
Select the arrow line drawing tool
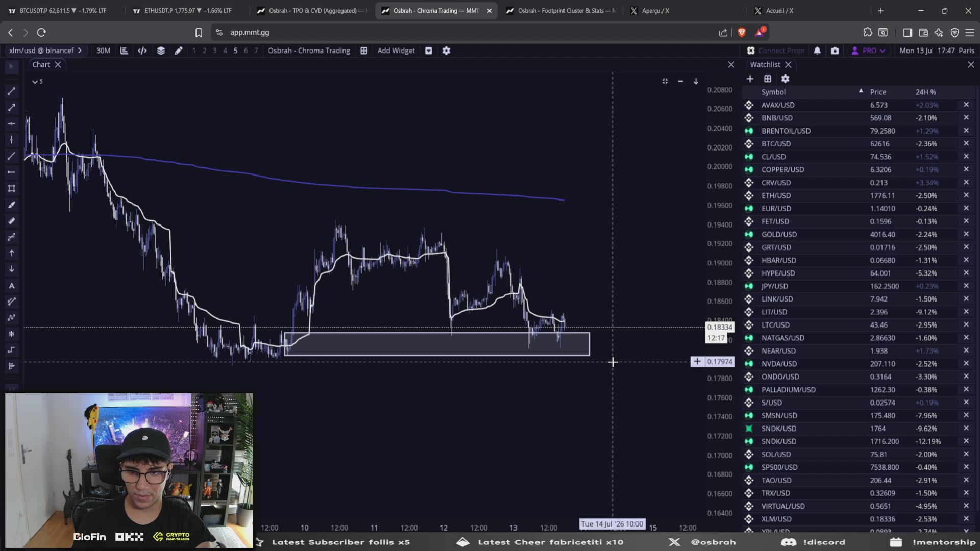tap(11, 108)
